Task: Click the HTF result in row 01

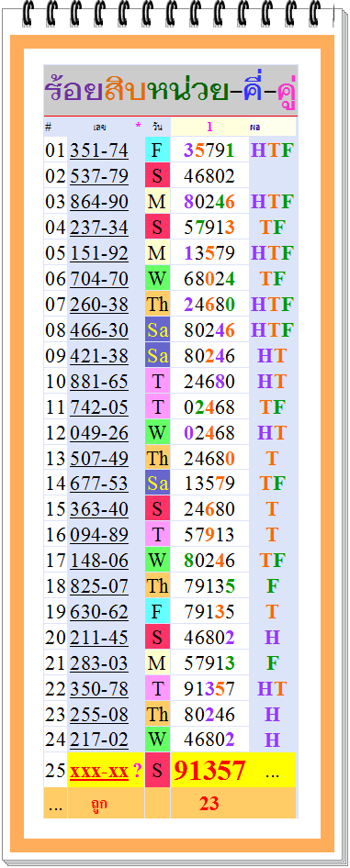Action: pyautogui.click(x=272, y=150)
